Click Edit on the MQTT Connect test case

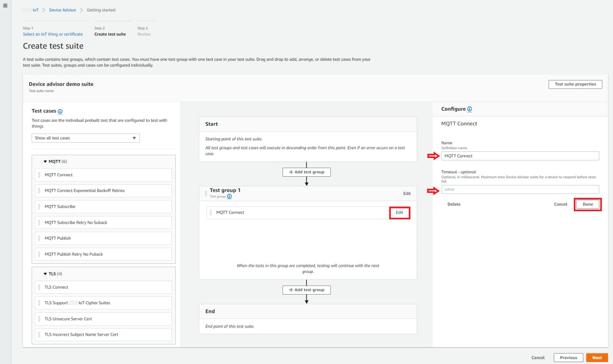pyautogui.click(x=399, y=213)
